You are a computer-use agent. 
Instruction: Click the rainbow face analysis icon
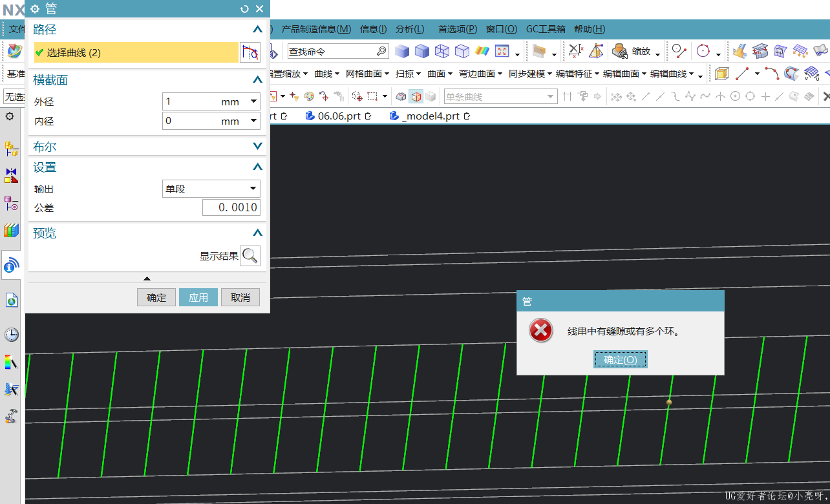pos(482,51)
